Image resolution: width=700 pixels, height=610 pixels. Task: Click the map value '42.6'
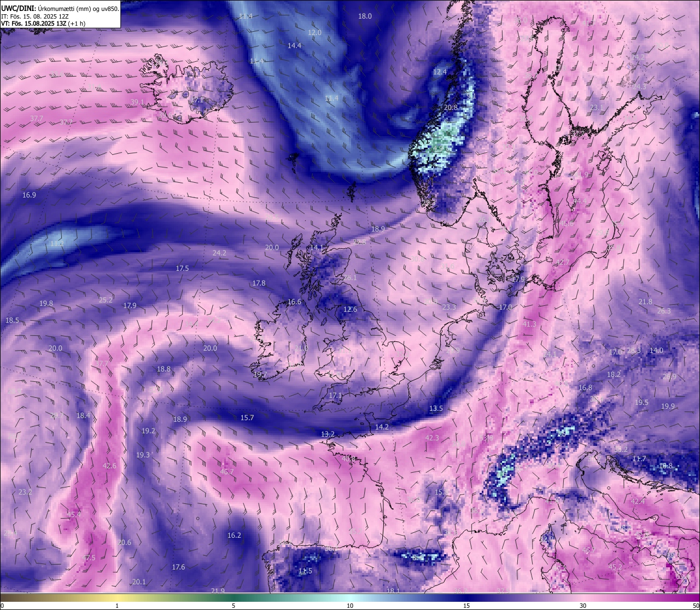tap(109, 466)
